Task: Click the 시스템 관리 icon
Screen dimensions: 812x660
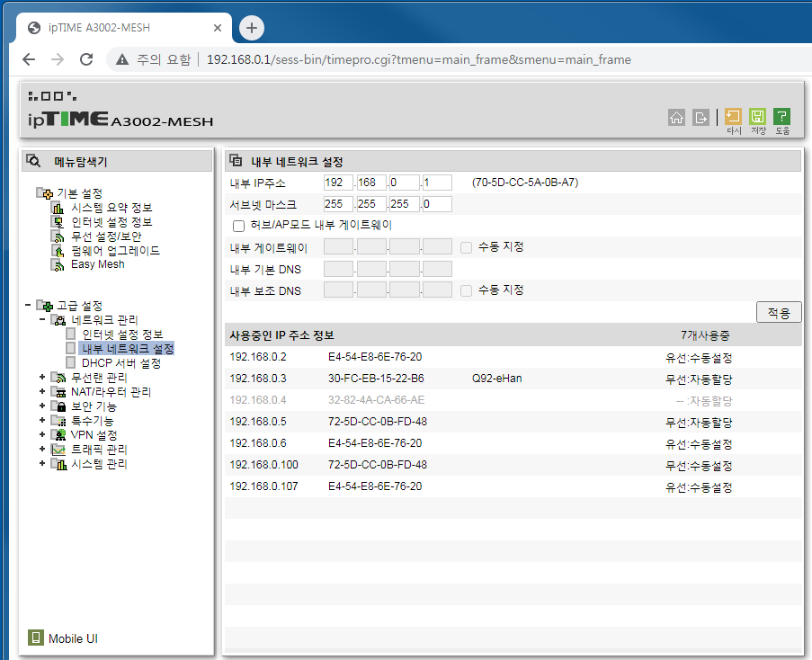Action: (x=58, y=464)
